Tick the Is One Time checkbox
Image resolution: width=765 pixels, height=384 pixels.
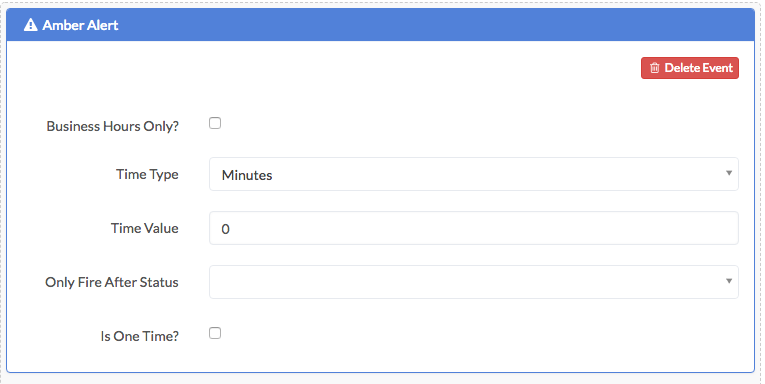pyautogui.click(x=215, y=333)
